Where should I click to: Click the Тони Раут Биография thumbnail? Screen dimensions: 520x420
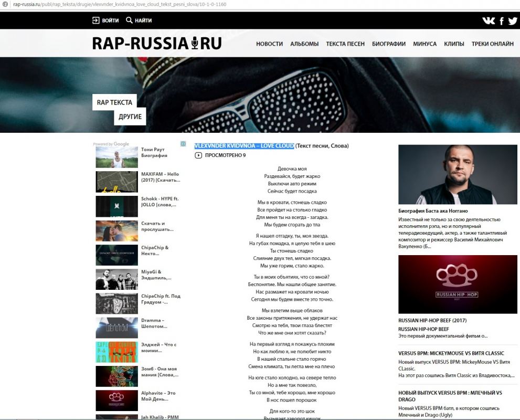pyautogui.click(x=116, y=156)
